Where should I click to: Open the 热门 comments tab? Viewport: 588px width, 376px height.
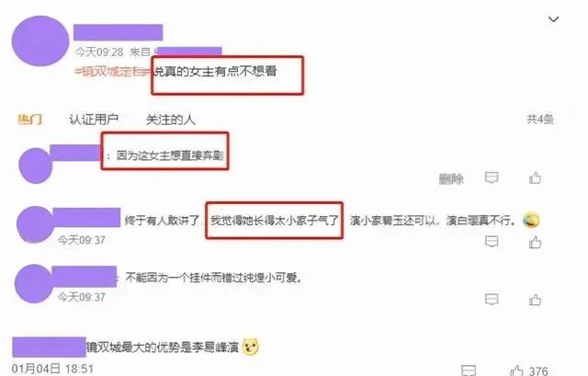pos(30,120)
